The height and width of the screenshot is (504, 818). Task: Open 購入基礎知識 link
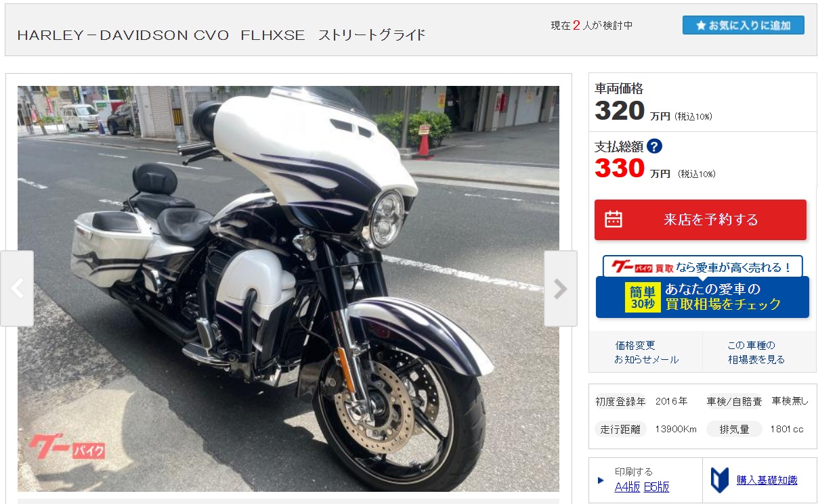tap(767, 480)
